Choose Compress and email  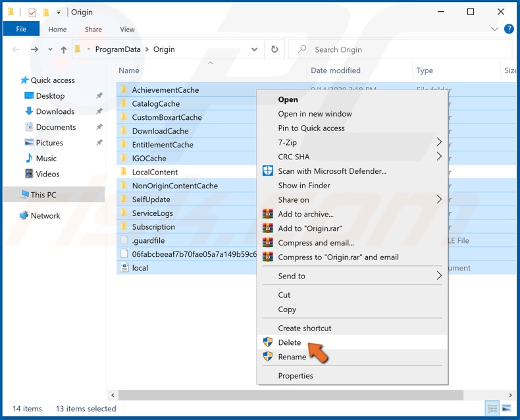coord(352,242)
